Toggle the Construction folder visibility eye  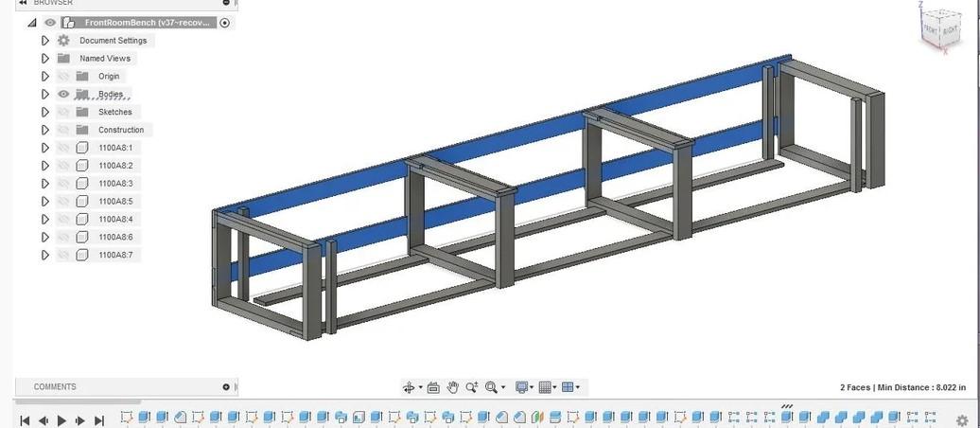tap(63, 130)
